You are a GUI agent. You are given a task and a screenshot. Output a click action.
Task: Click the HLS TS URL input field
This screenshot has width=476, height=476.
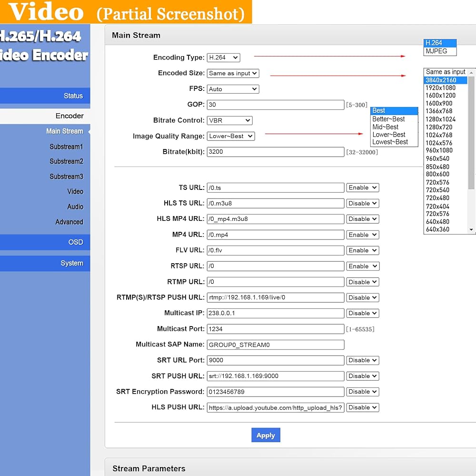(275, 203)
